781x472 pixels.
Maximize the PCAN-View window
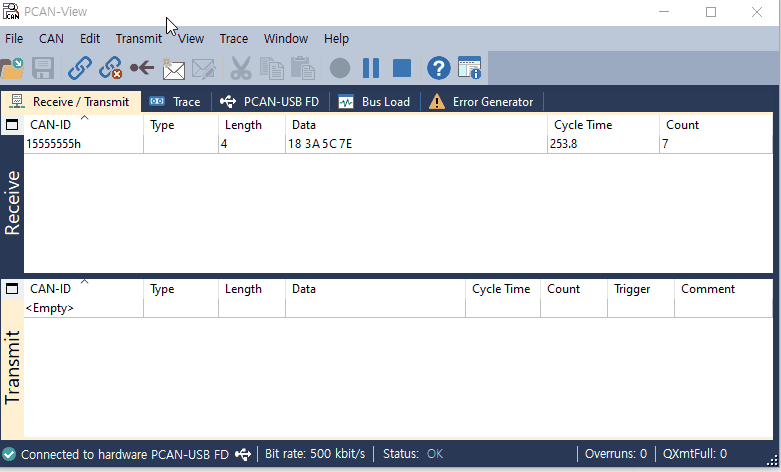pyautogui.click(x=711, y=12)
